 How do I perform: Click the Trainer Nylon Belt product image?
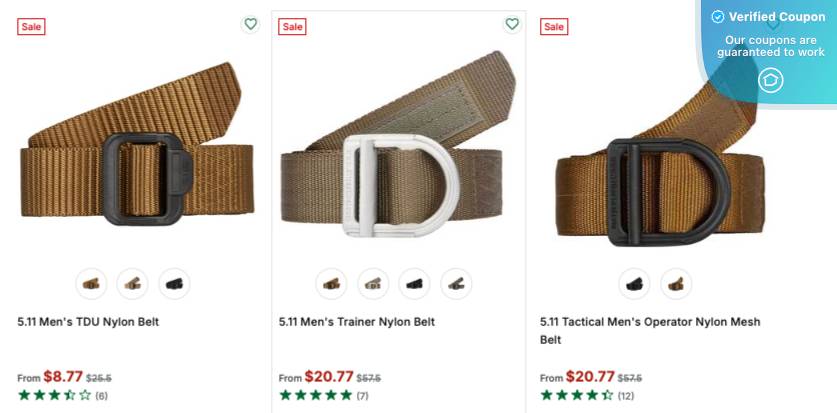point(398,144)
